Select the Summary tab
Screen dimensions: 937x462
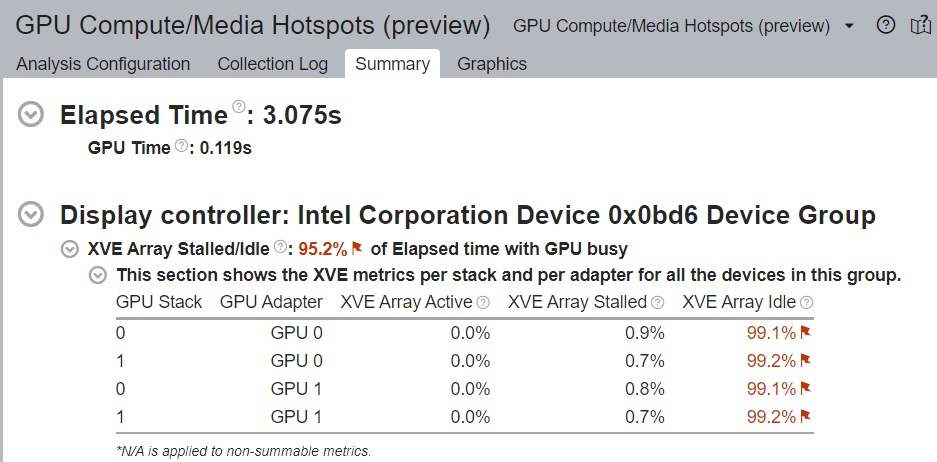coord(392,64)
